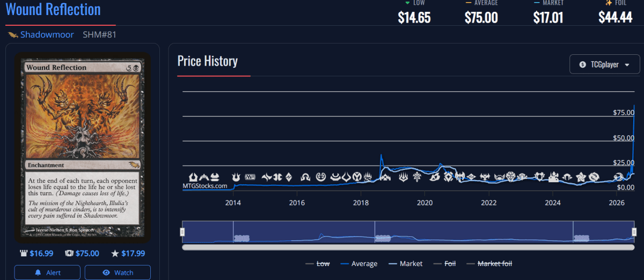Viewport: 644px width, 280px height.
Task: Click the 2024 x-axis label
Action: (x=553, y=203)
